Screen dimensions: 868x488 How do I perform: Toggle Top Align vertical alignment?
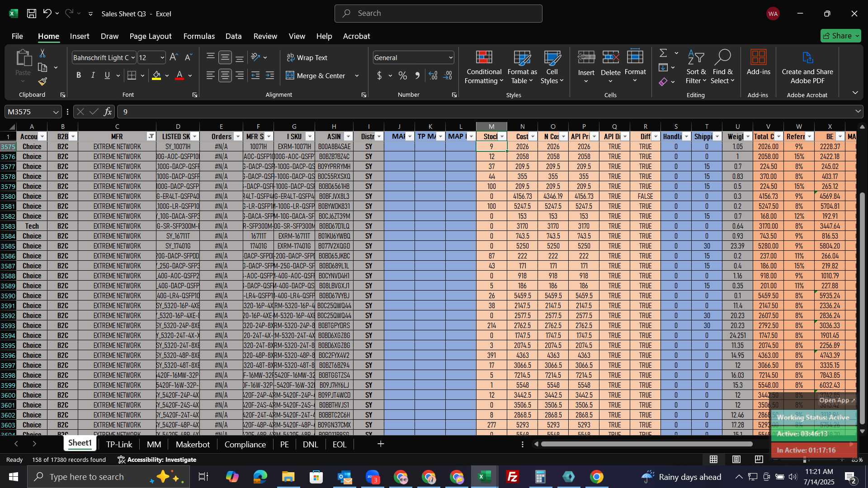pos(211,57)
